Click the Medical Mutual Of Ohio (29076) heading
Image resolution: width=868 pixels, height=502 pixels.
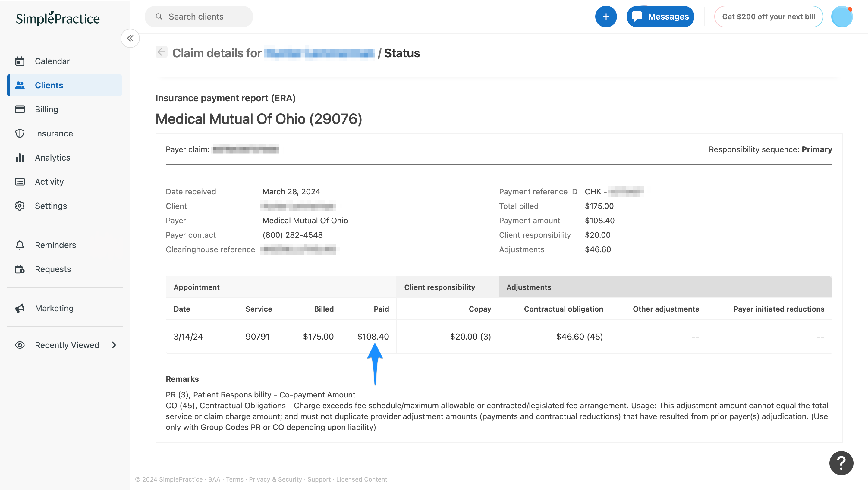click(x=259, y=119)
